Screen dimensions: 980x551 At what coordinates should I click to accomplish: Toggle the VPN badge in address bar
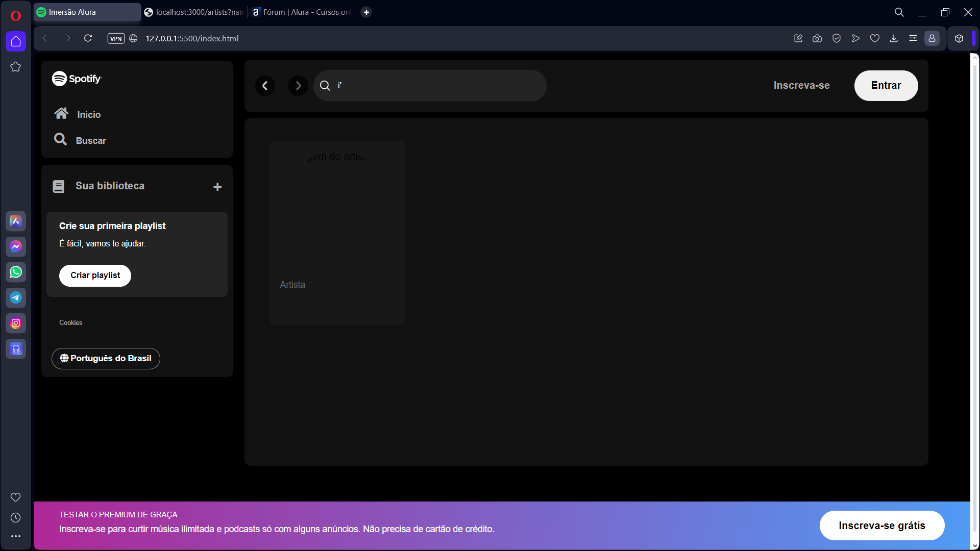pyautogui.click(x=116, y=38)
